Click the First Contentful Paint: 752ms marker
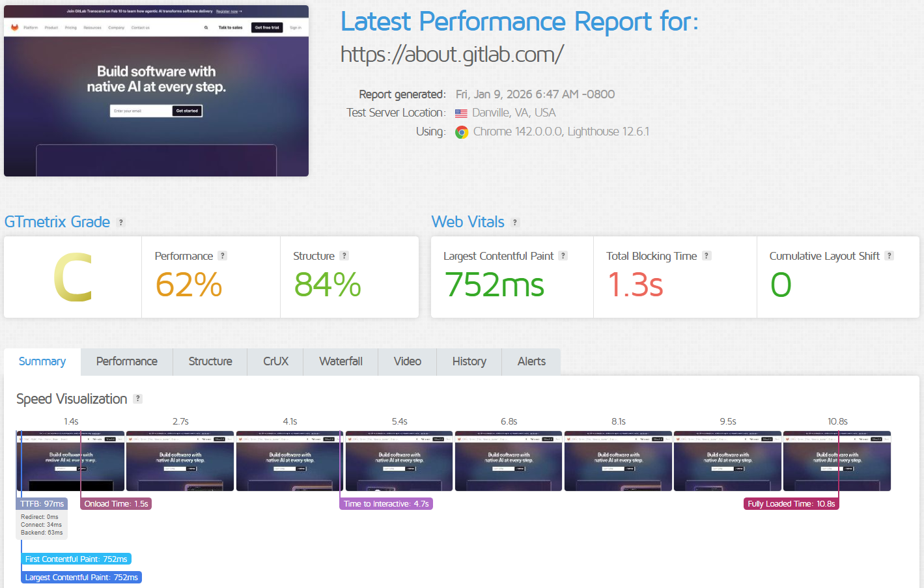924x588 pixels. [x=76, y=559]
